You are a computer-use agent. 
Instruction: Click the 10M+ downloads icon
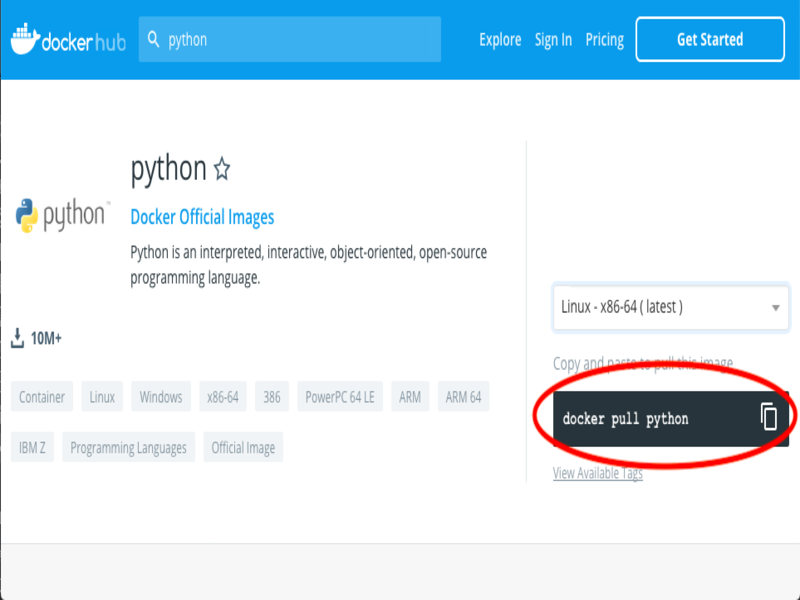pyautogui.click(x=17, y=338)
